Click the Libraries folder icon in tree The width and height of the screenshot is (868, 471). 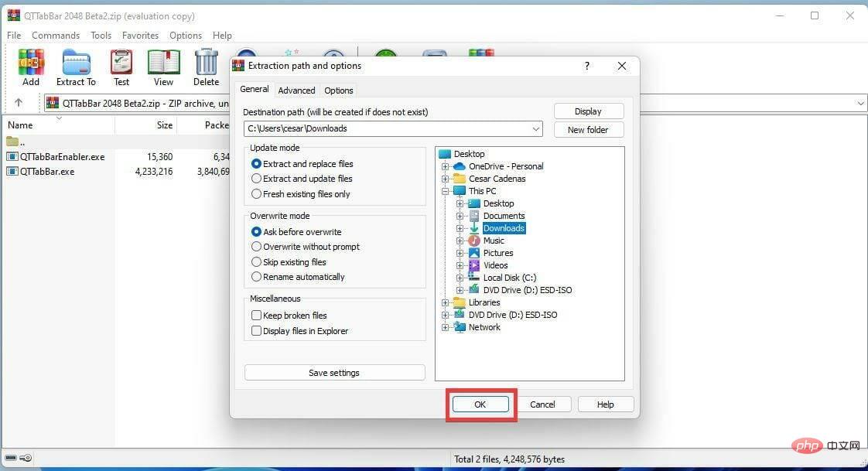coord(459,302)
